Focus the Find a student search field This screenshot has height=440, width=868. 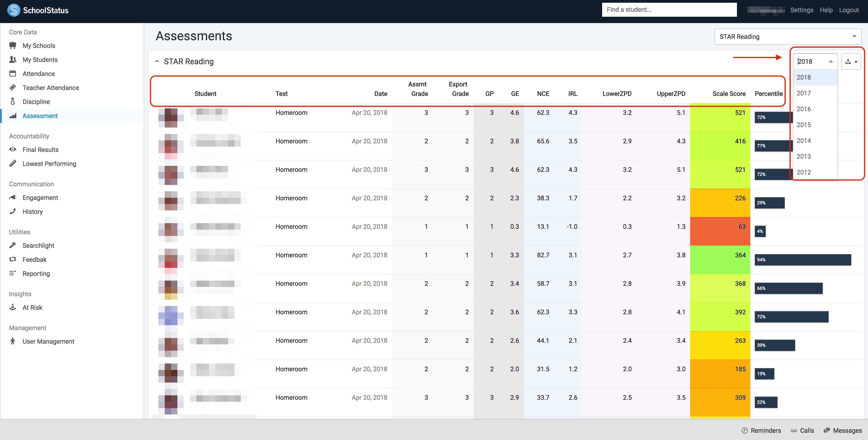669,10
